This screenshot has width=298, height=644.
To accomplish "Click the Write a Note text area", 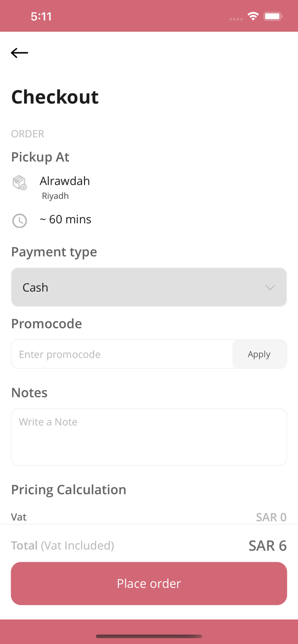I will [x=149, y=436].
